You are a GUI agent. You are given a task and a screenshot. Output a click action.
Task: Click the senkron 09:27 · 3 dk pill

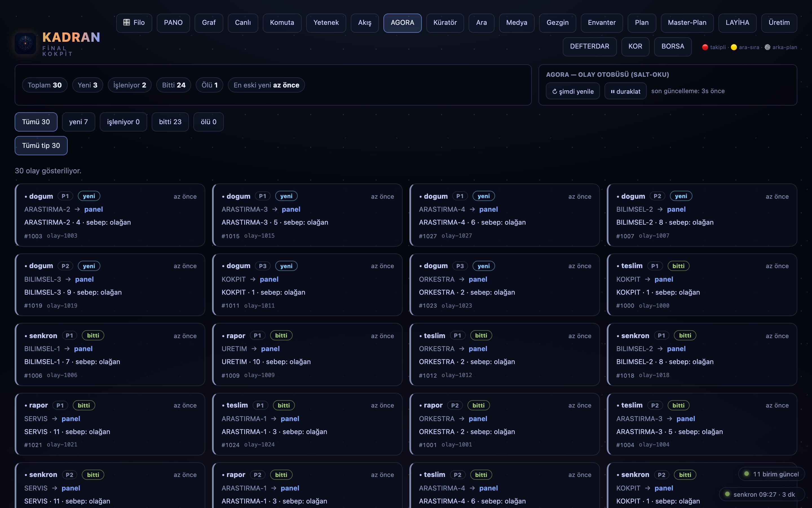[762, 494]
